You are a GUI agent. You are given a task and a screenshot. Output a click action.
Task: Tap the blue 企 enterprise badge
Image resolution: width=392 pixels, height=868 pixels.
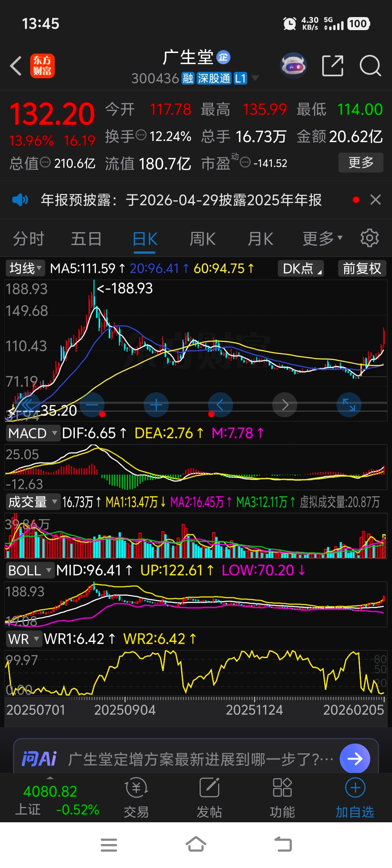click(x=223, y=57)
